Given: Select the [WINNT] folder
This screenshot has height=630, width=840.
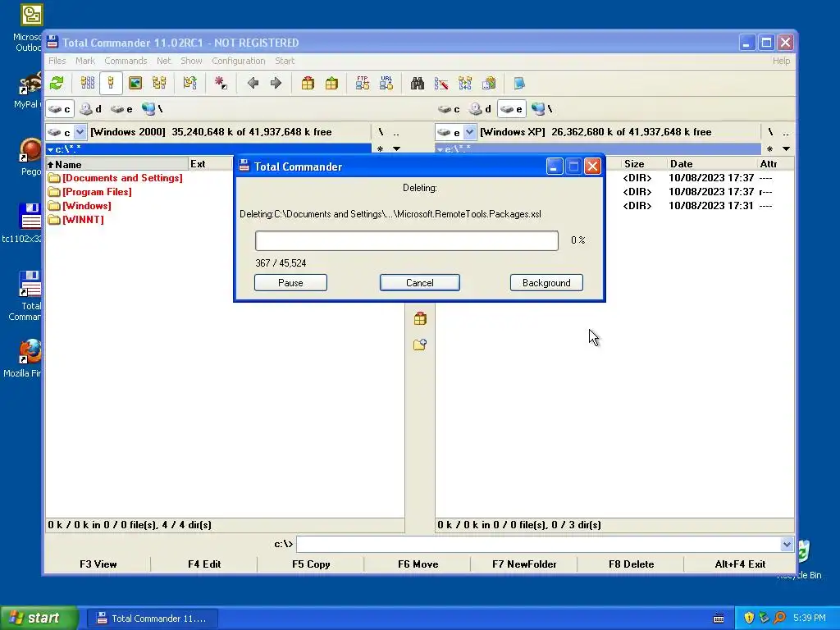Looking at the screenshot, I should pos(83,220).
